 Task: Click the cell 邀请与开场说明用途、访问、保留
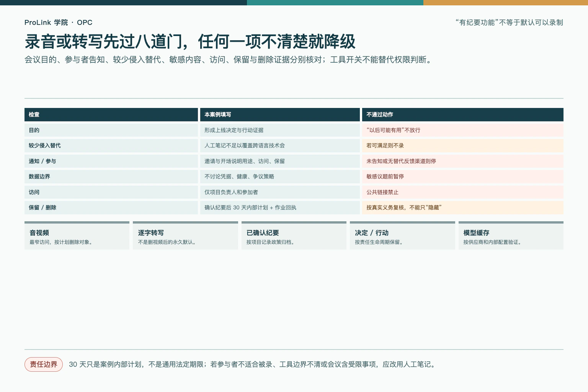(280, 161)
